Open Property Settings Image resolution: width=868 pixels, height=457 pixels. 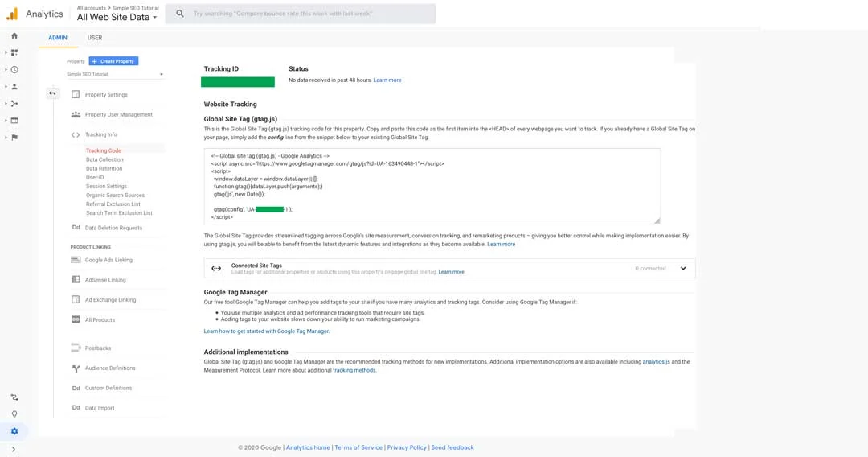point(106,95)
